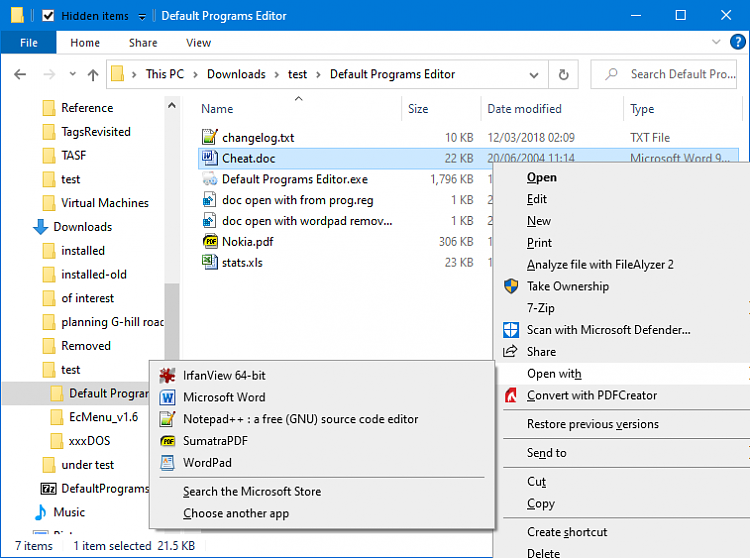Toggle the Hidden items checkbox

pos(48,16)
